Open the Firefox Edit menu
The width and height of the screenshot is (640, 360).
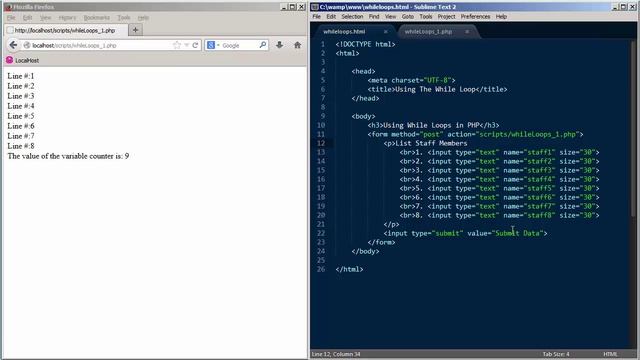click(x=27, y=18)
